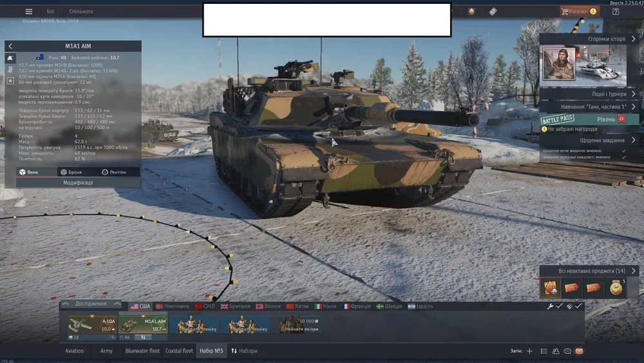Open the Battle Pass Рівень progress bar
The height and width of the screenshot is (363, 644).
[x=589, y=119]
